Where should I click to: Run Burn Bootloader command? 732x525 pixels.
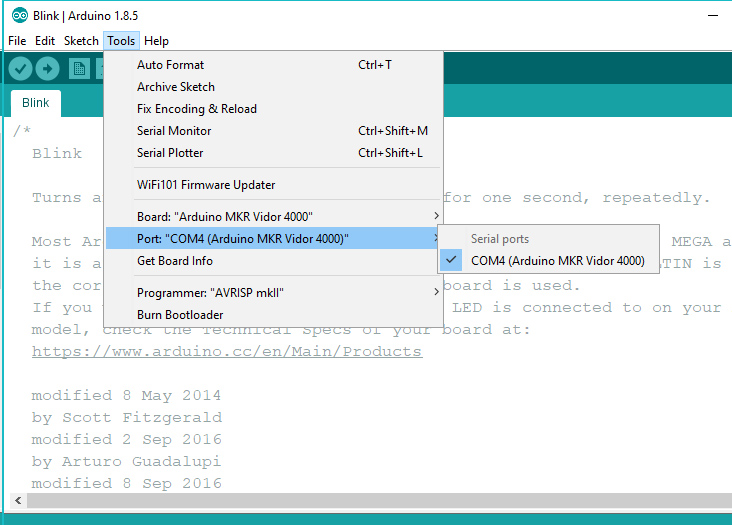[180, 315]
